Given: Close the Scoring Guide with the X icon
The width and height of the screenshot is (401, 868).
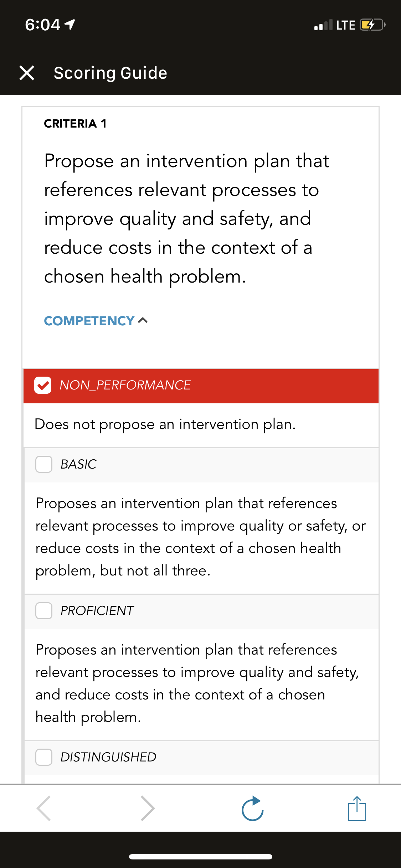Looking at the screenshot, I should (x=27, y=73).
